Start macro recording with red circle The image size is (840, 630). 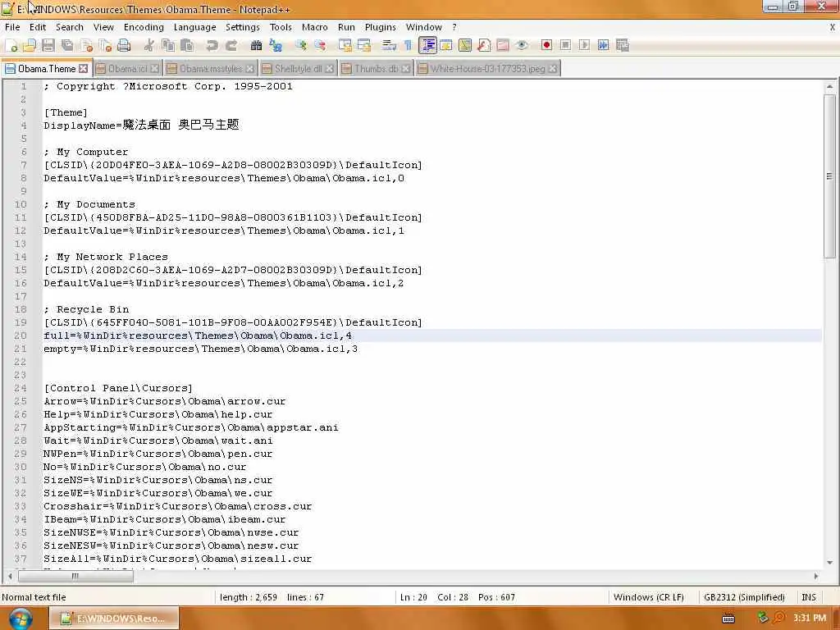click(x=546, y=46)
